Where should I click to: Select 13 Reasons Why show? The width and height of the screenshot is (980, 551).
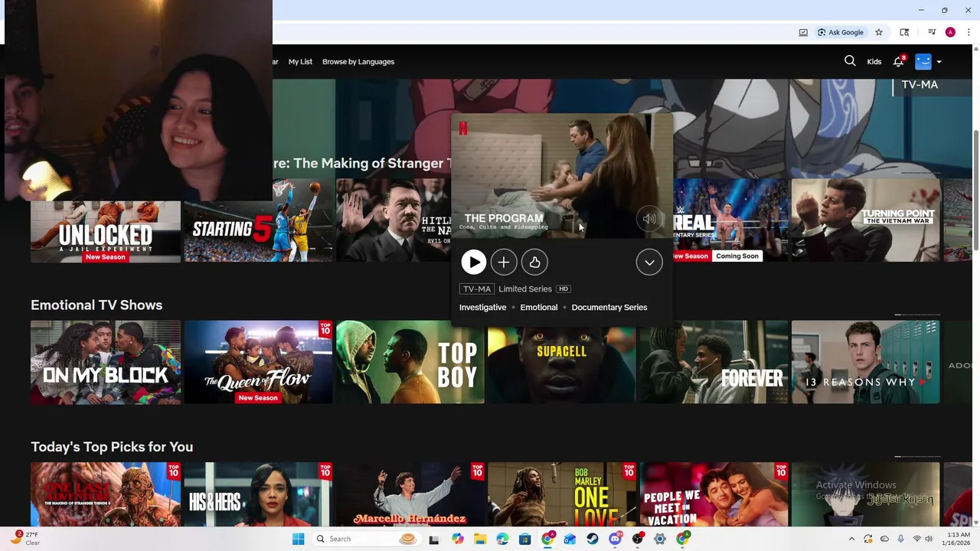[x=865, y=362]
